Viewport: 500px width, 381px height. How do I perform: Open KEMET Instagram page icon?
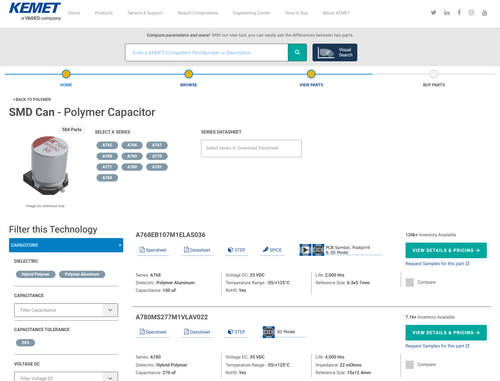point(471,13)
